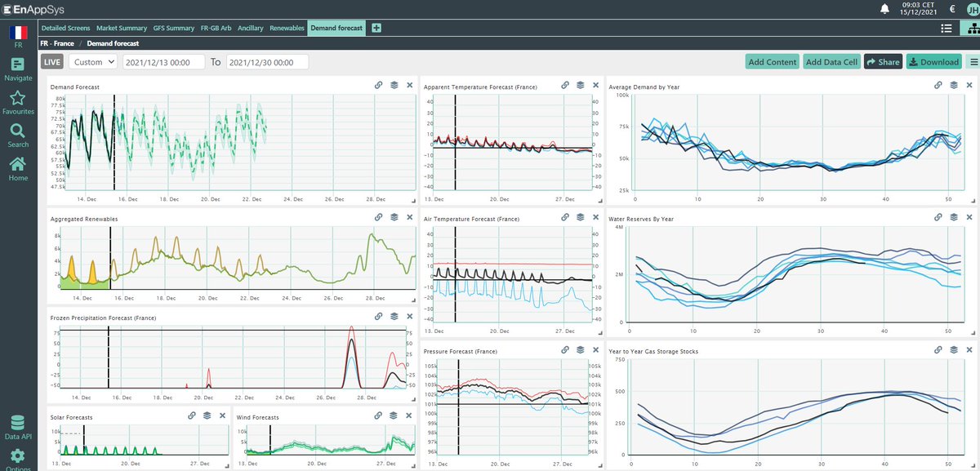Open layers menu on Apparent Temperature Forecast
The image size is (980, 471).
580,85
